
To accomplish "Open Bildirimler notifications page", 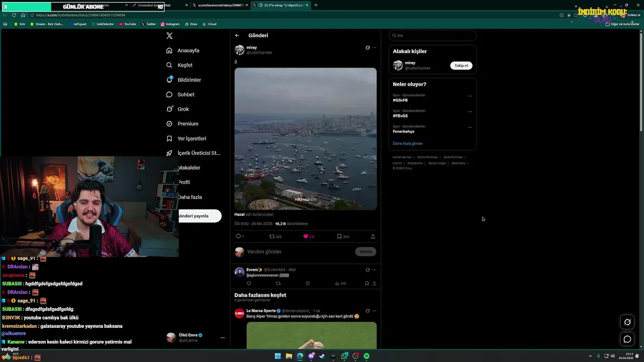I will tap(184, 80).
